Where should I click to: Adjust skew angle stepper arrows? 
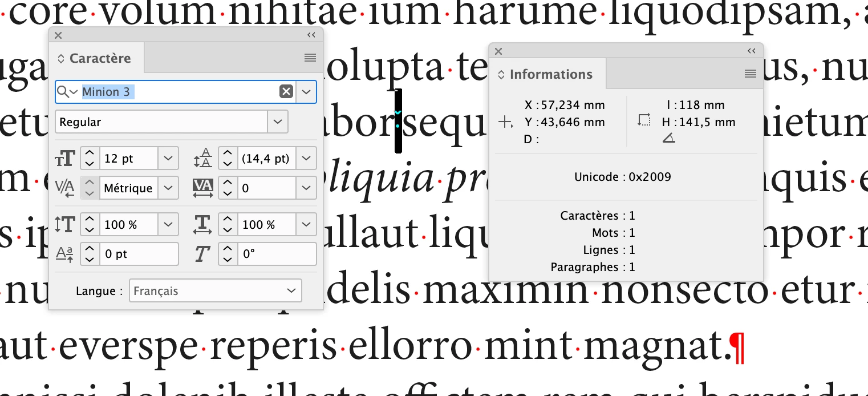coord(228,254)
